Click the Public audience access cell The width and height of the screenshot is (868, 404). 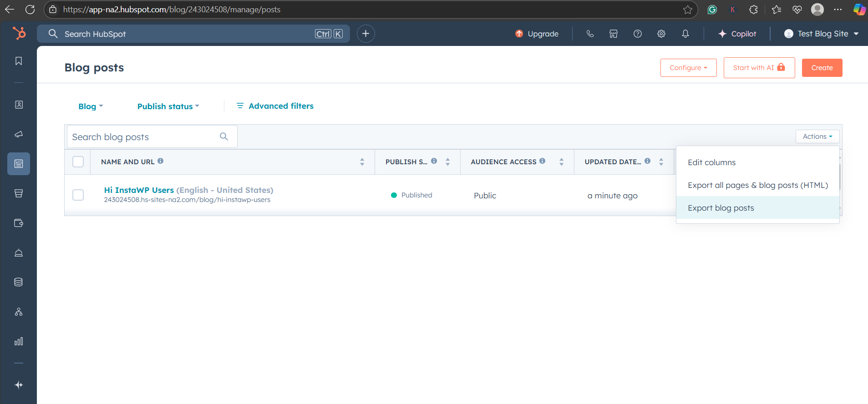tap(485, 196)
